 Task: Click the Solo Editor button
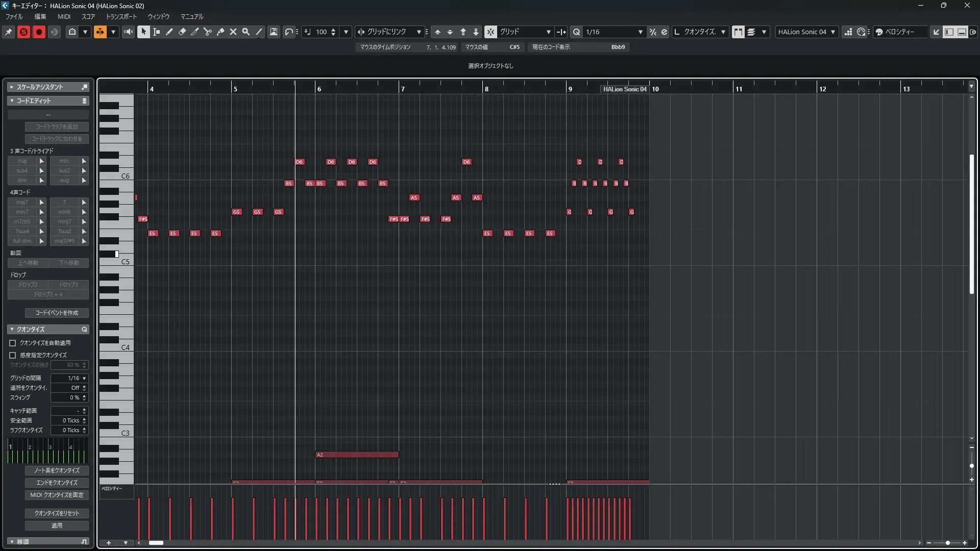pyautogui.click(x=23, y=32)
